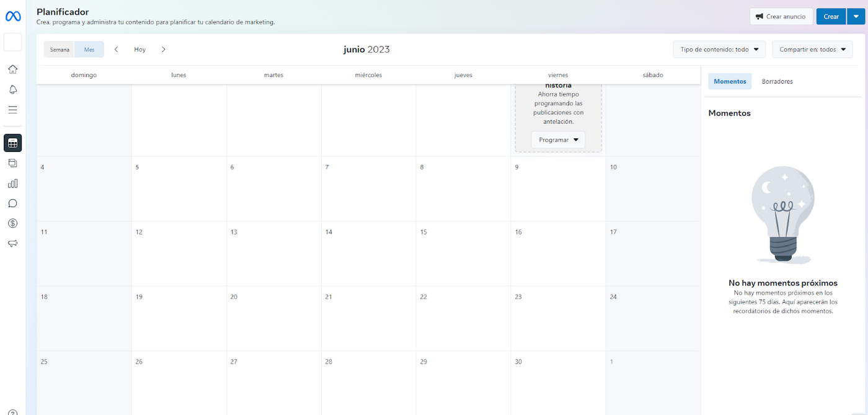This screenshot has height=415, width=868.
Task: Select the Planner calendar icon in sidebar
Action: [x=12, y=143]
